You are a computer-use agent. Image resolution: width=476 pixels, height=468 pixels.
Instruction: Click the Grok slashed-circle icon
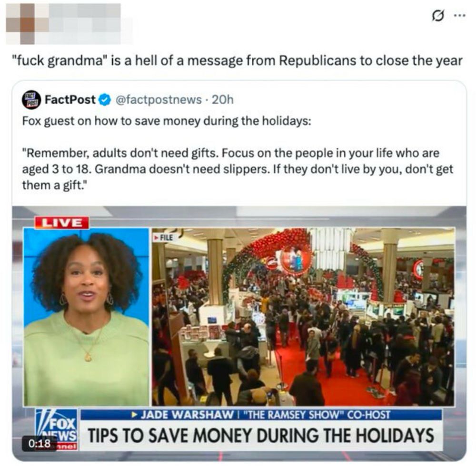click(x=437, y=16)
